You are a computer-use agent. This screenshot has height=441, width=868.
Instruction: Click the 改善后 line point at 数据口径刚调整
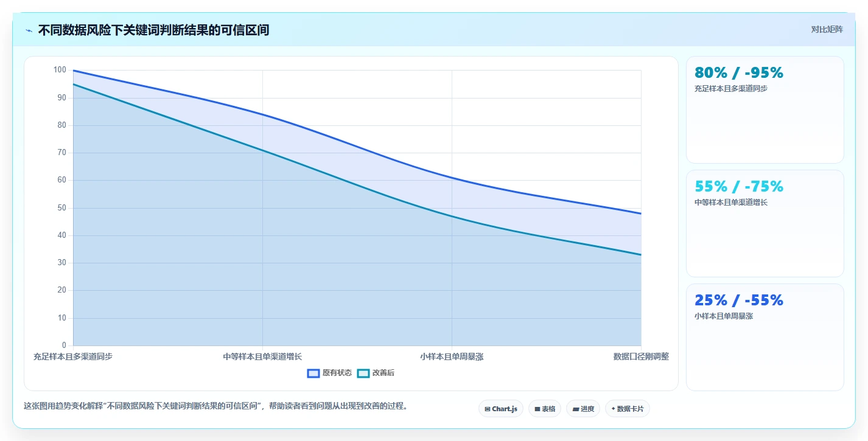click(641, 255)
